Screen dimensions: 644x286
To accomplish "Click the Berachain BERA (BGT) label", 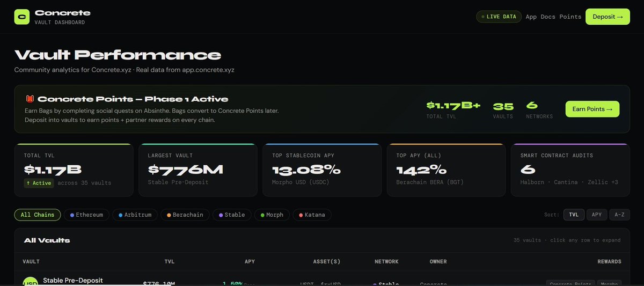I will point(429,182).
